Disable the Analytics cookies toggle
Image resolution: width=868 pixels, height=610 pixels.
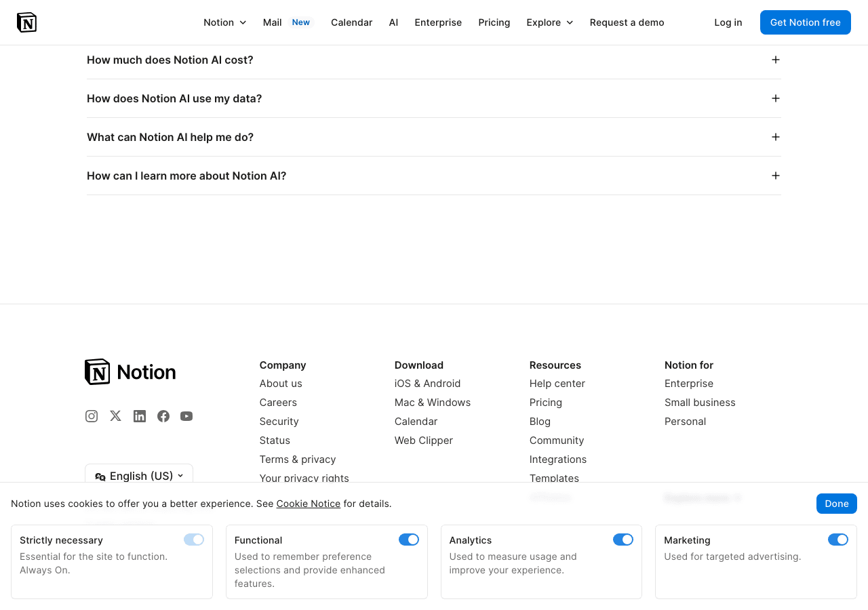click(623, 540)
